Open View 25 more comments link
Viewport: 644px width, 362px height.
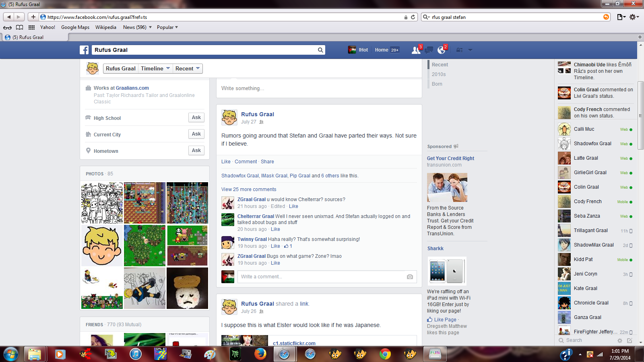point(249,189)
